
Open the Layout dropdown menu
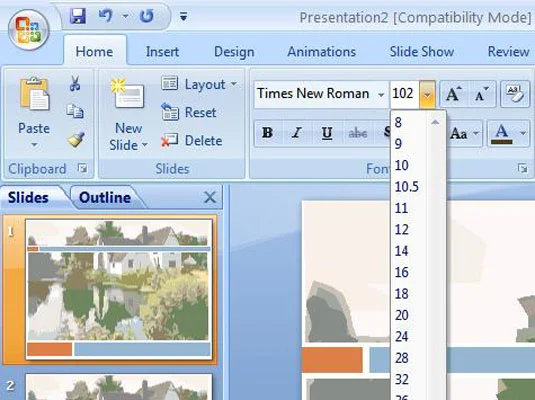point(199,84)
